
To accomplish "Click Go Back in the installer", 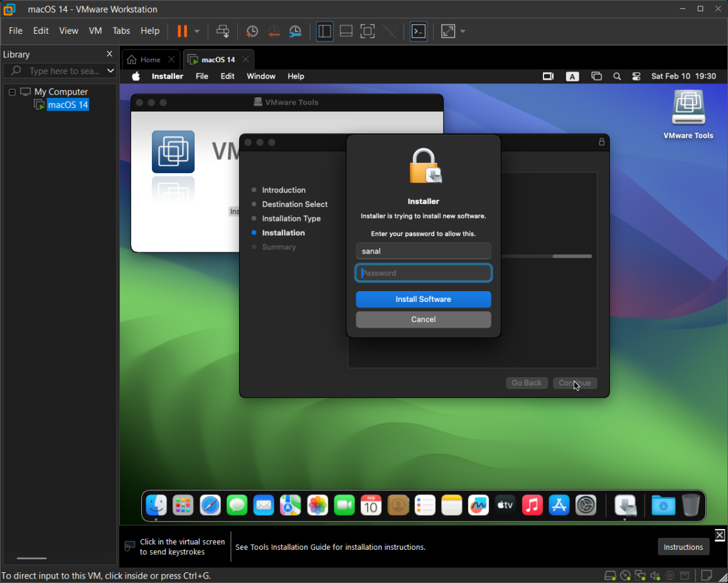I will pos(527,383).
